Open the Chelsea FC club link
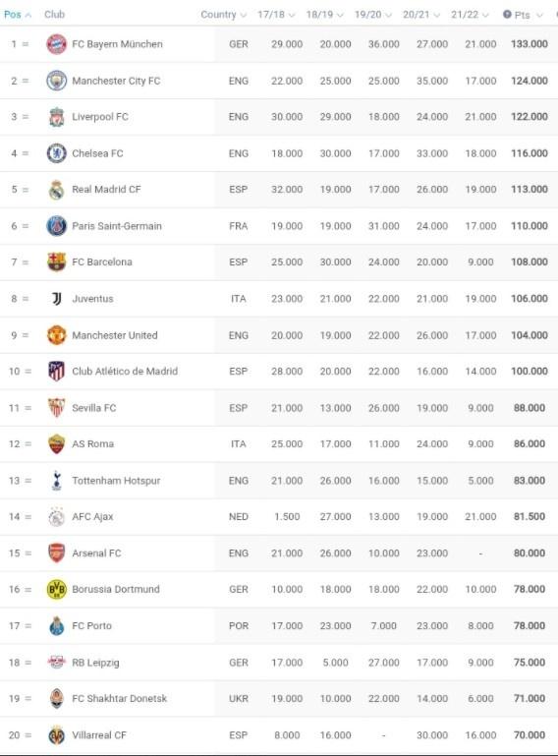The height and width of the screenshot is (756, 558). [x=97, y=153]
